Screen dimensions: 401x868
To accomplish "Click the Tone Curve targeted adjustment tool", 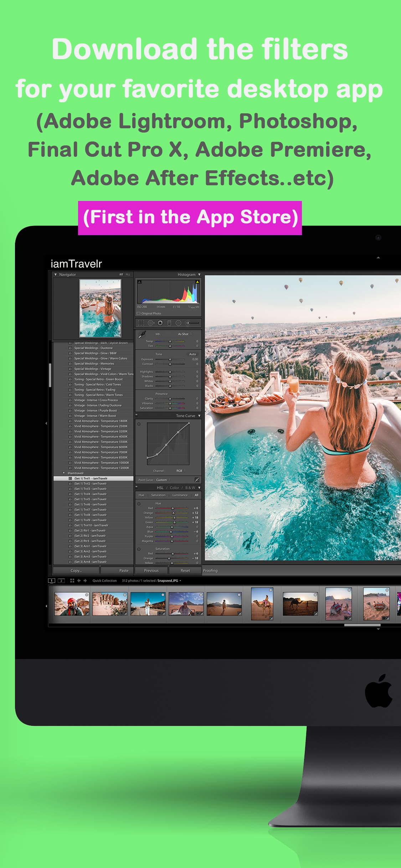I will click(x=139, y=424).
